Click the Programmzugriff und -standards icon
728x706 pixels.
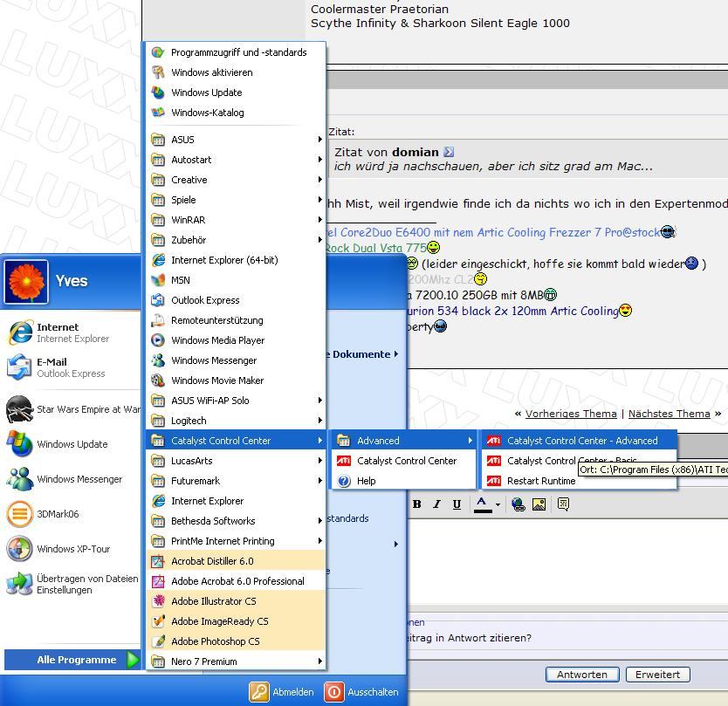coord(158,52)
